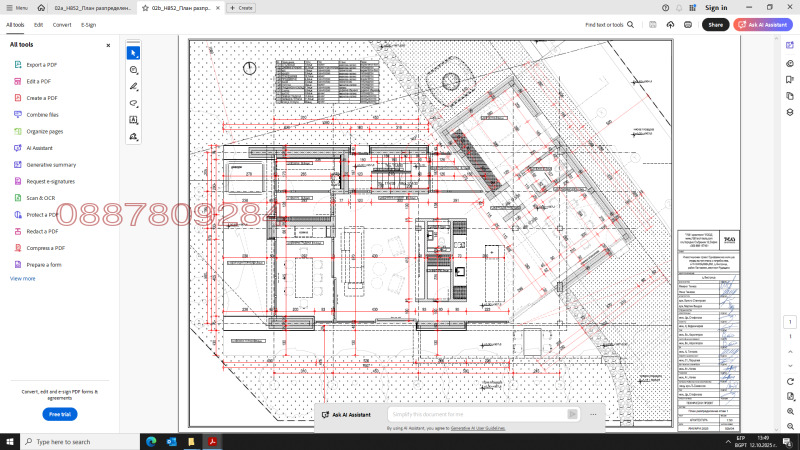Viewport: 800px width, 450px height.
Task: Click the zoom magnifier tool
Action: (x=134, y=70)
